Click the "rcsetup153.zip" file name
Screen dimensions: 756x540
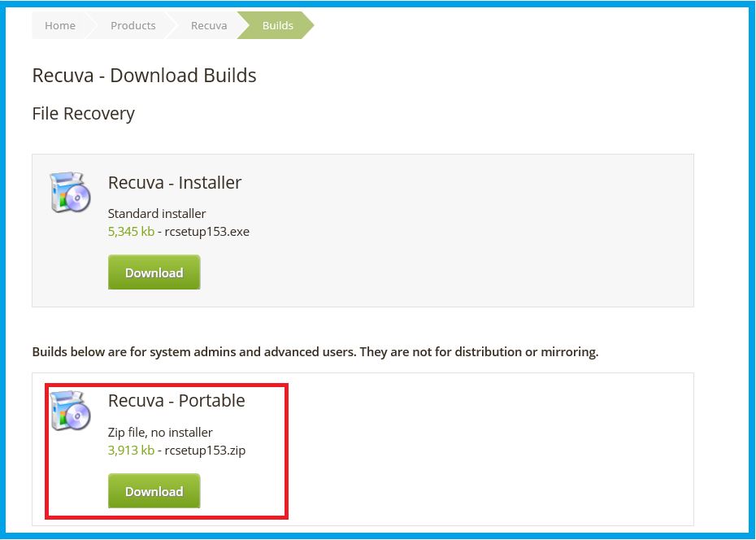(205, 451)
